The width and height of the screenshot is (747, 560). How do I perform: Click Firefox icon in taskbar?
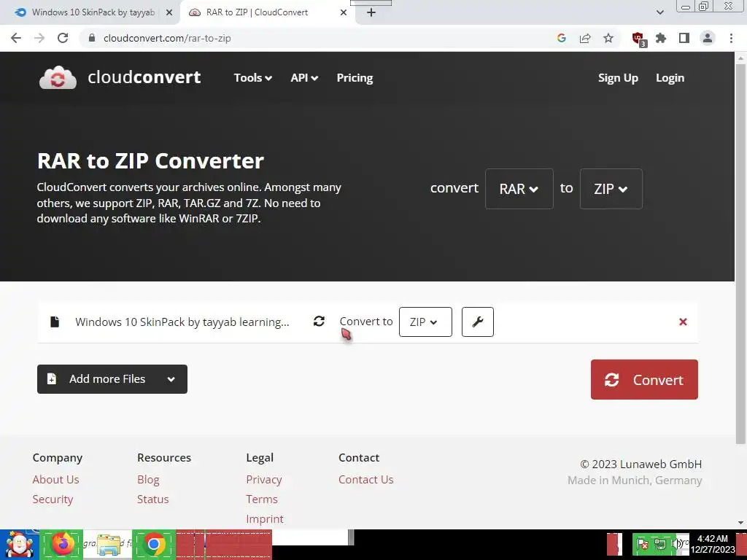61,544
